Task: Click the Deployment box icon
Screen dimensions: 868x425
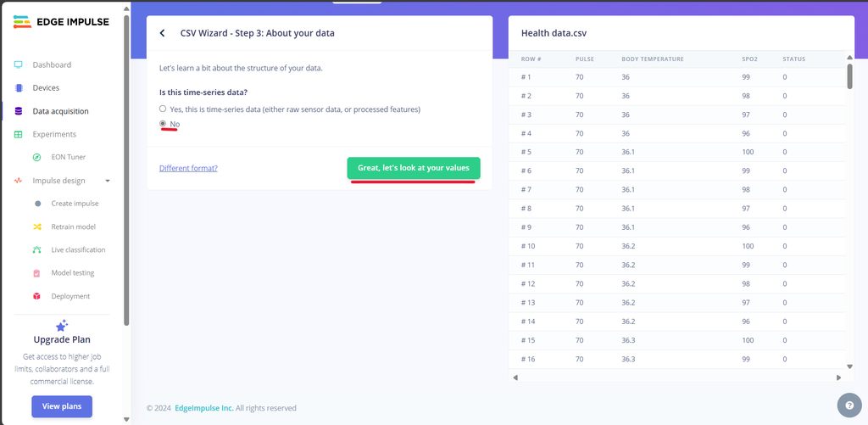Action: click(x=37, y=296)
